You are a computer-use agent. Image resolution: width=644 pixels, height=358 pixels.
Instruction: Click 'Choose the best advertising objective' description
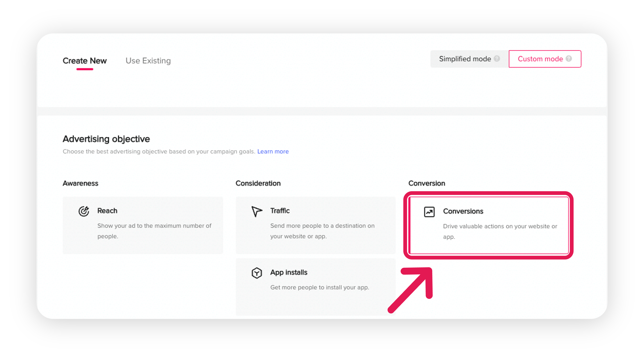click(x=159, y=152)
